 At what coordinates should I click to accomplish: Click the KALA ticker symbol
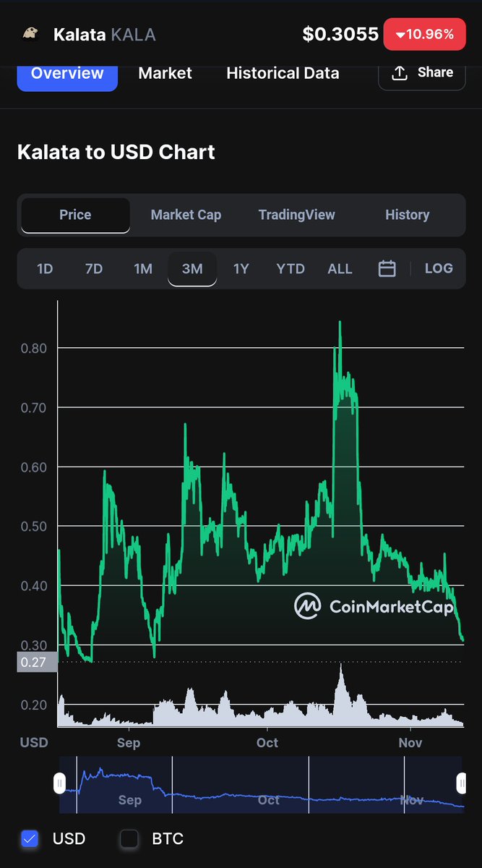(x=134, y=35)
